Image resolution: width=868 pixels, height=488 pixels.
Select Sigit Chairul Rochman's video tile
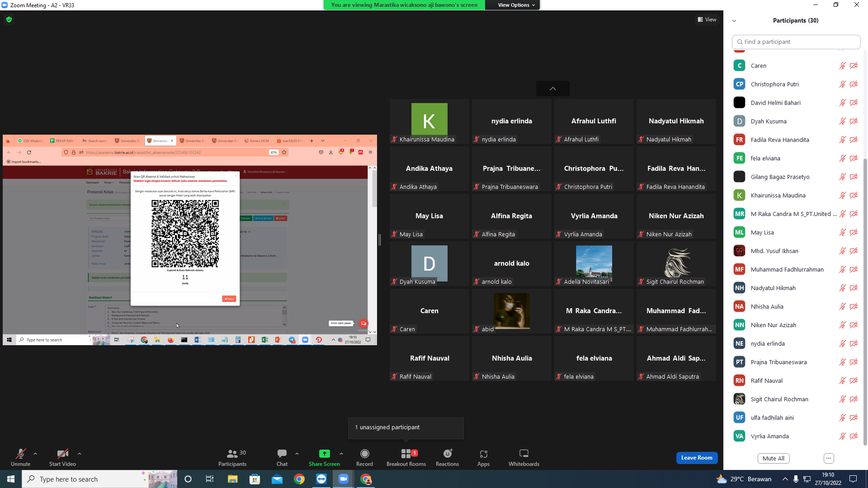[676, 263]
